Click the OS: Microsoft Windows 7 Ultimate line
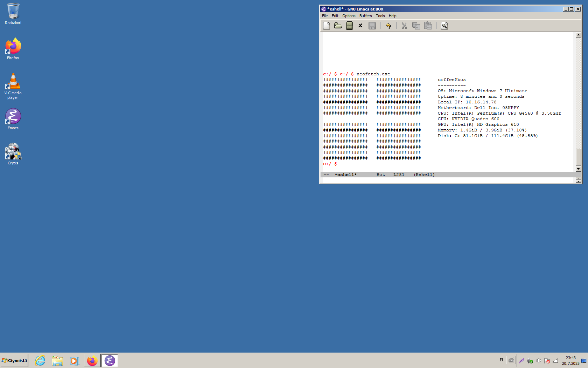This screenshot has height=368, width=588. [x=482, y=91]
